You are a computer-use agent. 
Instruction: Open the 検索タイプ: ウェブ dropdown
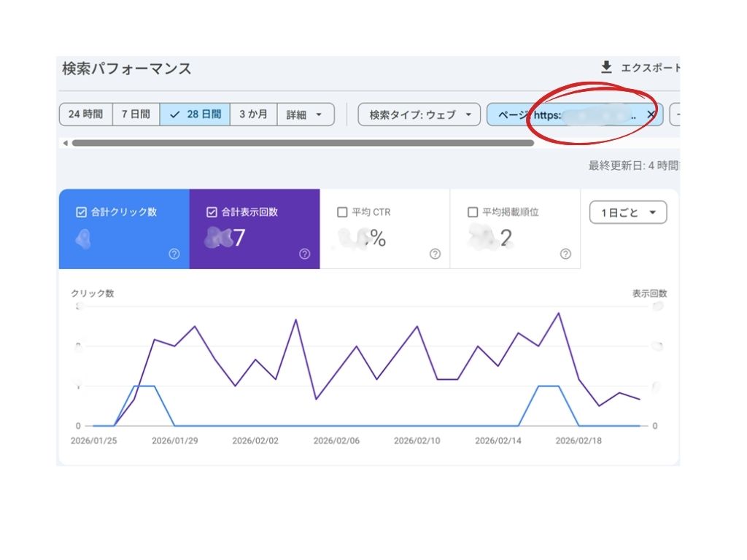point(418,114)
